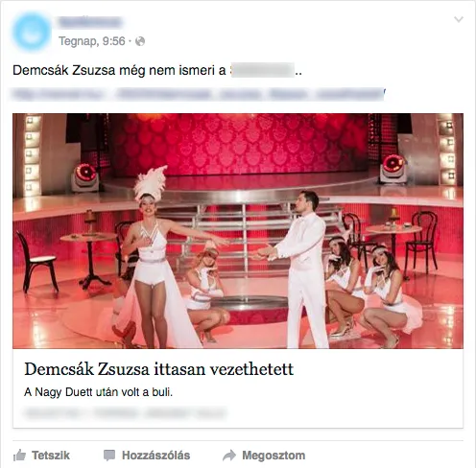The width and height of the screenshot is (476, 468).
Task: Click the Hozzászólás speech bubble icon
Action: tap(109, 456)
